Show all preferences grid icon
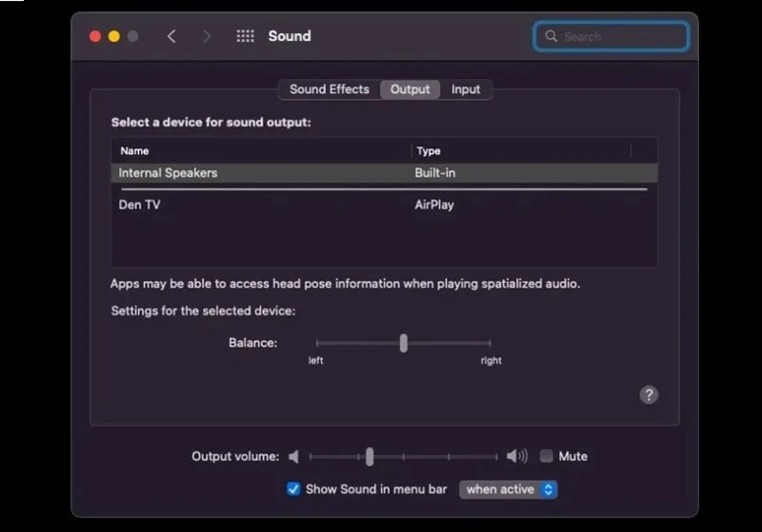This screenshot has width=762, height=532. click(245, 36)
